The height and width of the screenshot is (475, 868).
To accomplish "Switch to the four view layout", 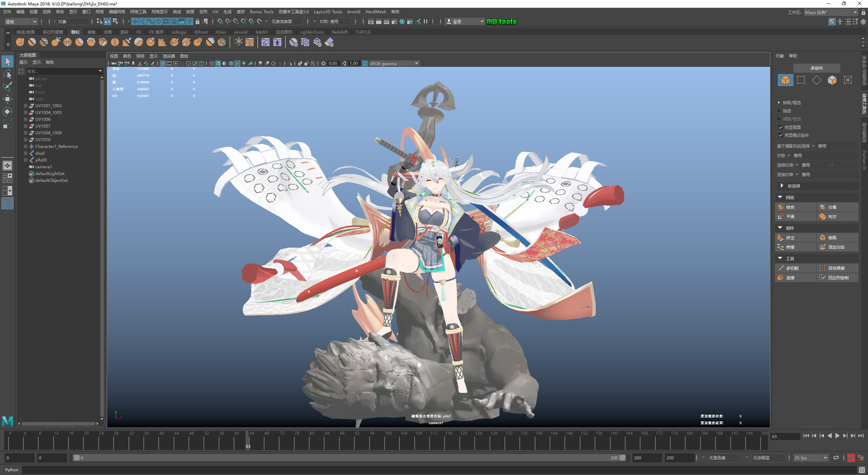I will 8,178.
